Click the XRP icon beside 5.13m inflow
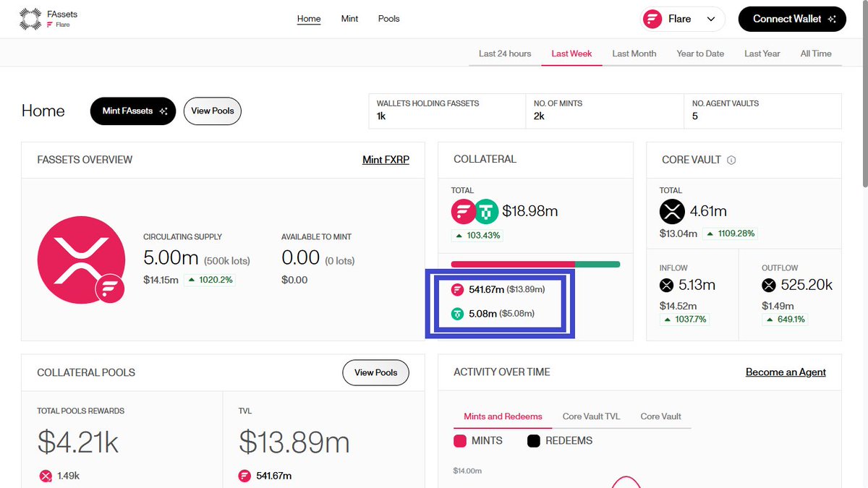868x488 pixels. point(666,286)
